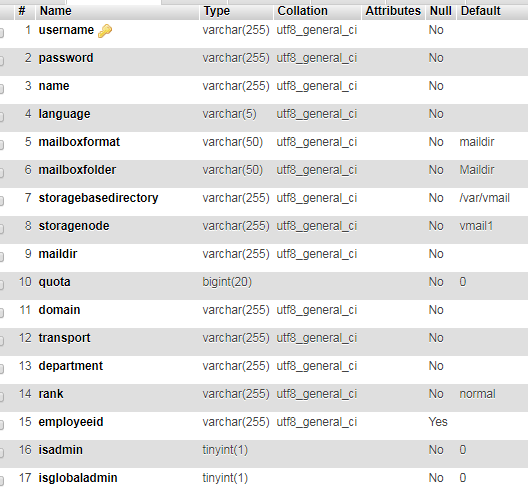Click the Type column header
Image resolution: width=528 pixels, height=489 pixels.
217,11
